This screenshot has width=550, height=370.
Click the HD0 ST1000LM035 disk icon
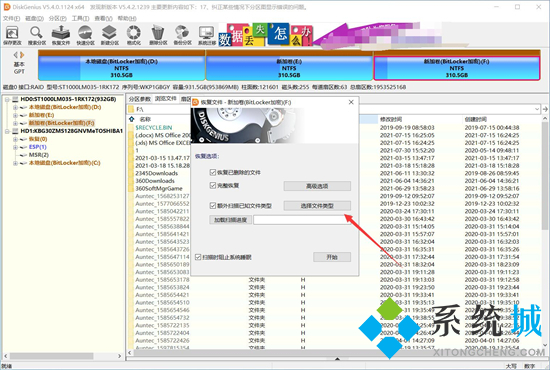click(x=15, y=99)
